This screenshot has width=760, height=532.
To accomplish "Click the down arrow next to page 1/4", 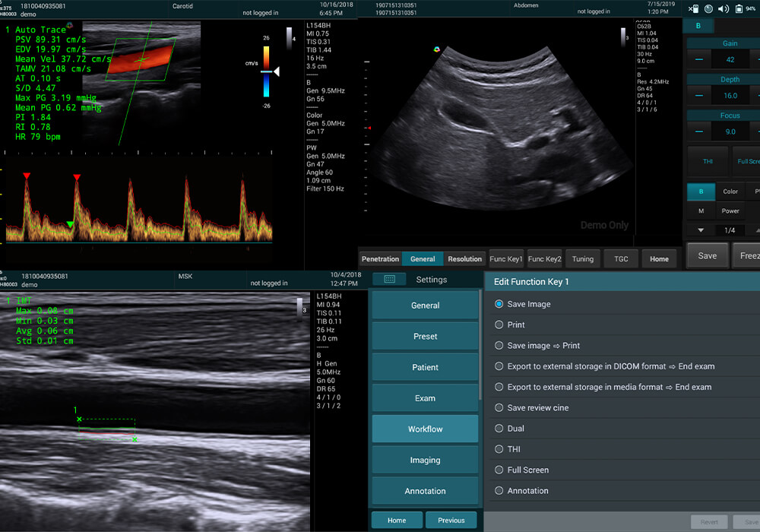I will point(701,230).
